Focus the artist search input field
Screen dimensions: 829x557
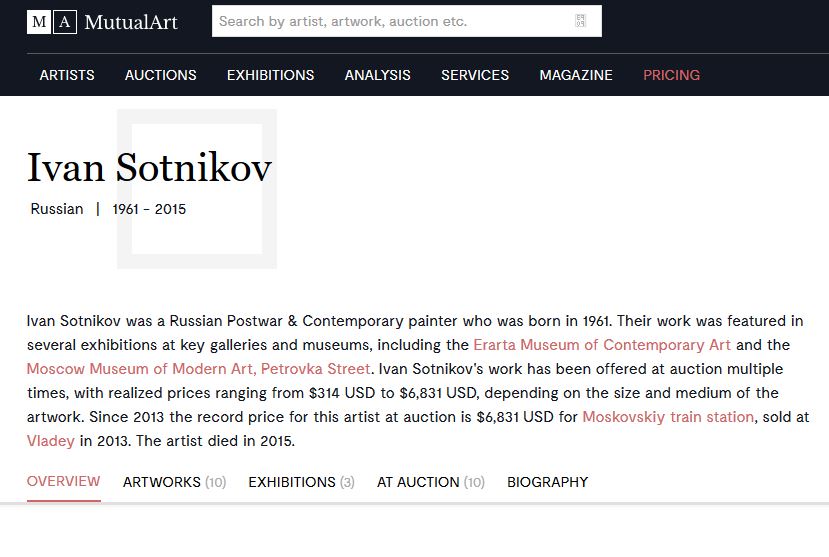407,21
